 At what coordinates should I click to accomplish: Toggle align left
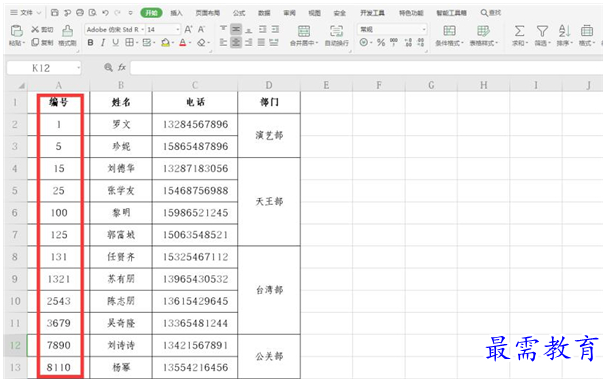223,42
